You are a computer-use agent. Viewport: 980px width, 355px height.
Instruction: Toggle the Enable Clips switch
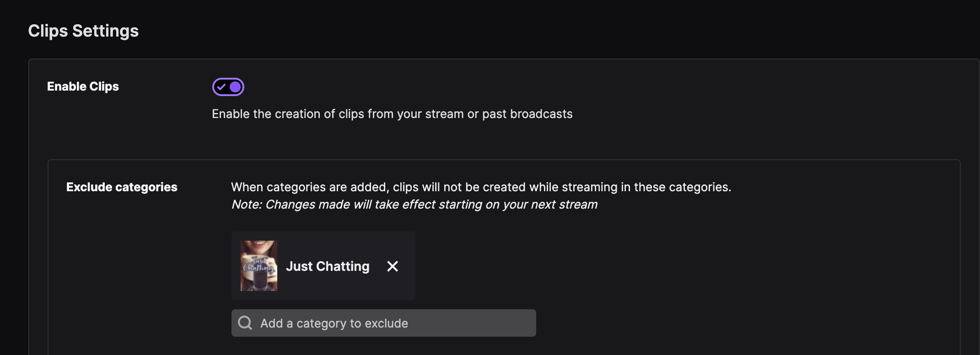click(x=228, y=87)
